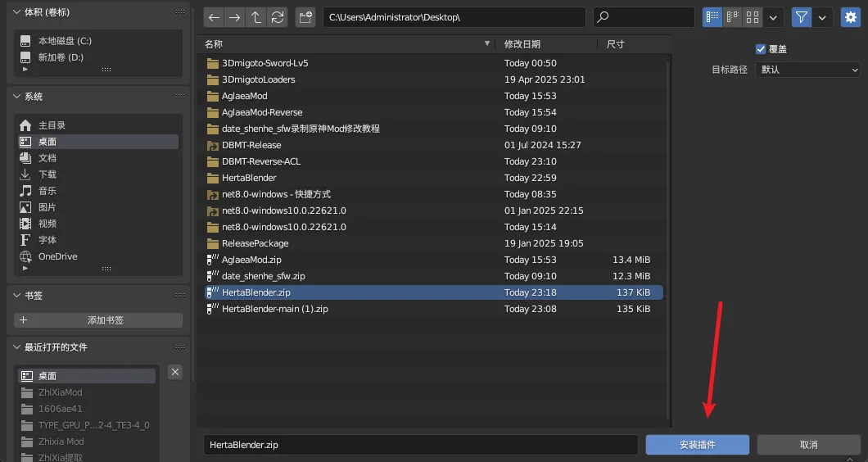The image size is (868, 462).
Task: Open 字体 fonts location
Action: coord(98,240)
